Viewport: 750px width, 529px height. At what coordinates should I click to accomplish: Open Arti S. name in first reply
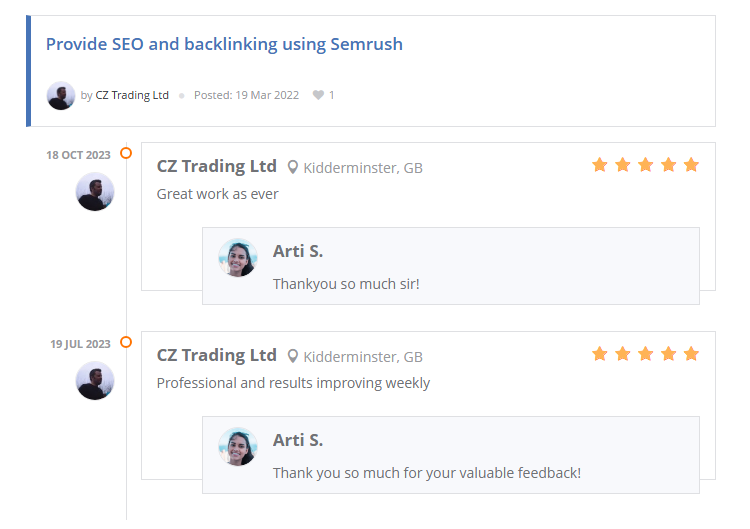[298, 251]
